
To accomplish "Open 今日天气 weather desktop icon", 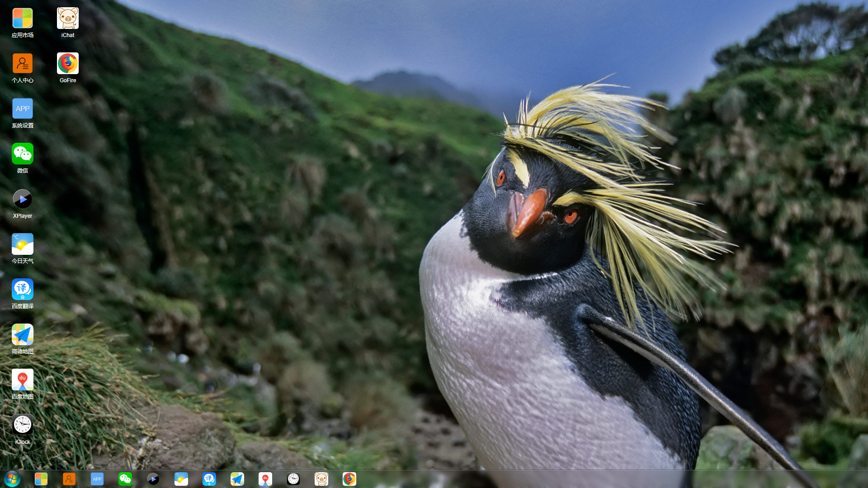I will coord(23,244).
